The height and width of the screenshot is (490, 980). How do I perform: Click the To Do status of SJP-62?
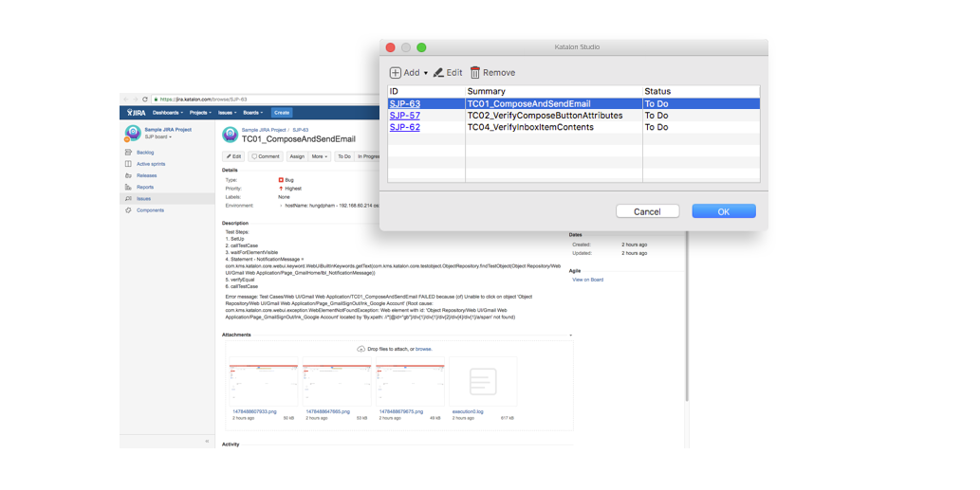tap(656, 127)
